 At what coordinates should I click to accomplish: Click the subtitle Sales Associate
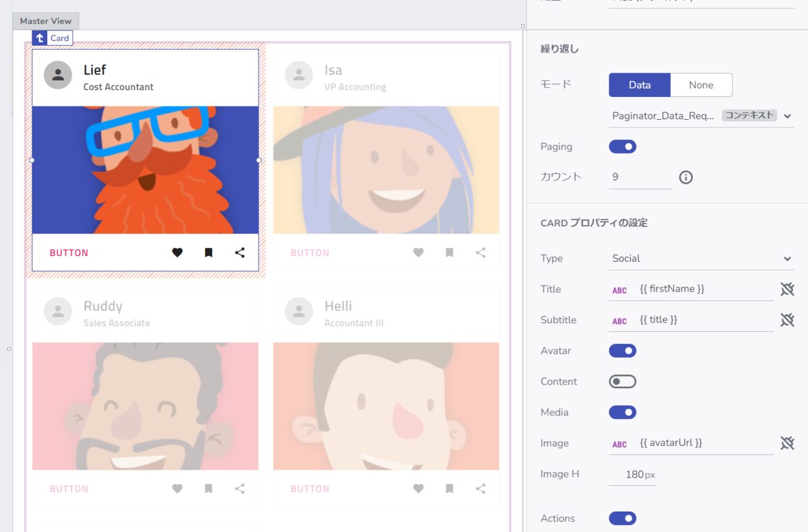(116, 323)
